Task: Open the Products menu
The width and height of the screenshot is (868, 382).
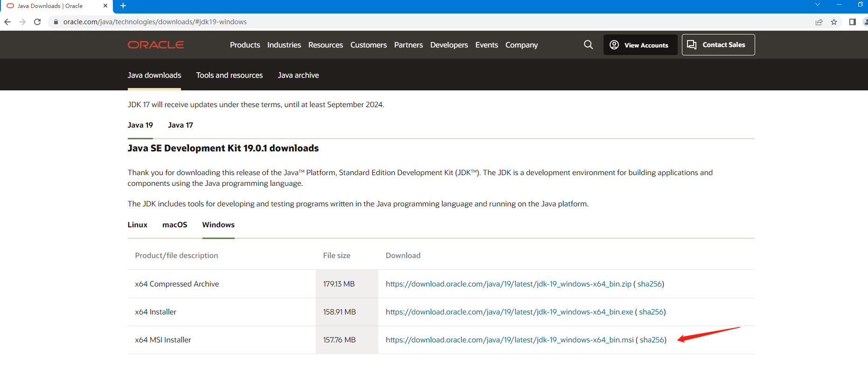Action: pos(245,45)
